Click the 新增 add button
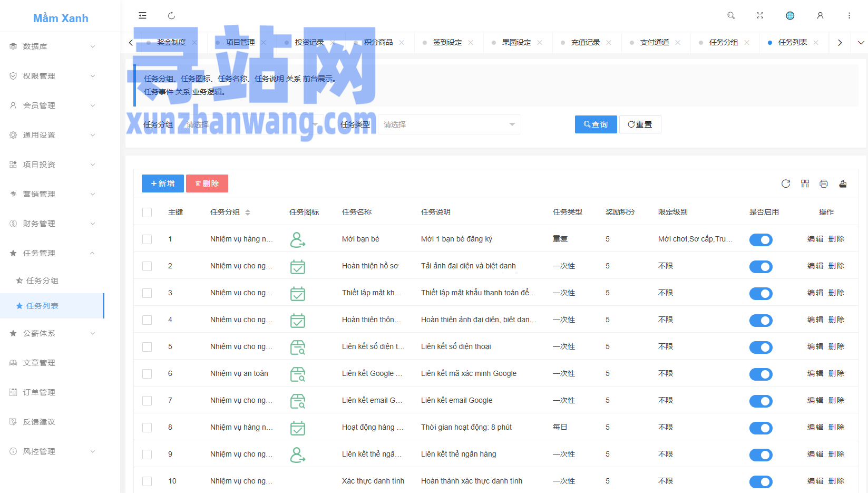Screen dimensions: 868x493 (162, 183)
